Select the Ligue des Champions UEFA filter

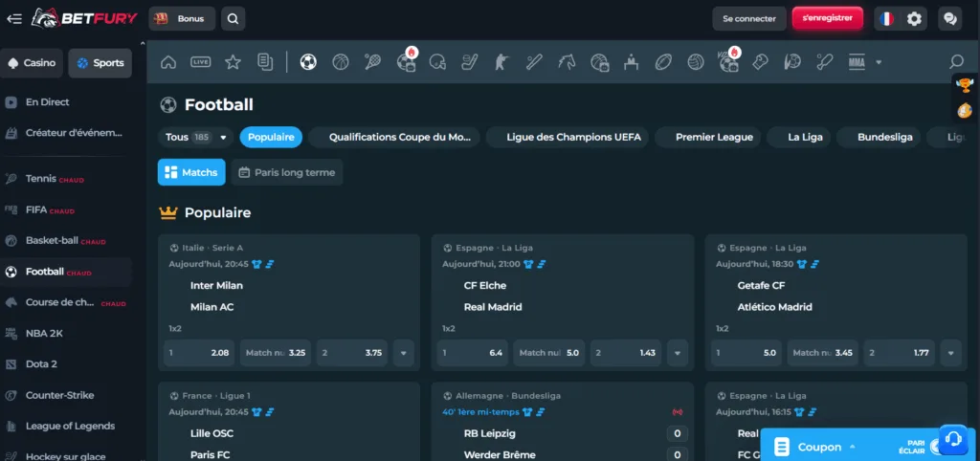coord(568,137)
